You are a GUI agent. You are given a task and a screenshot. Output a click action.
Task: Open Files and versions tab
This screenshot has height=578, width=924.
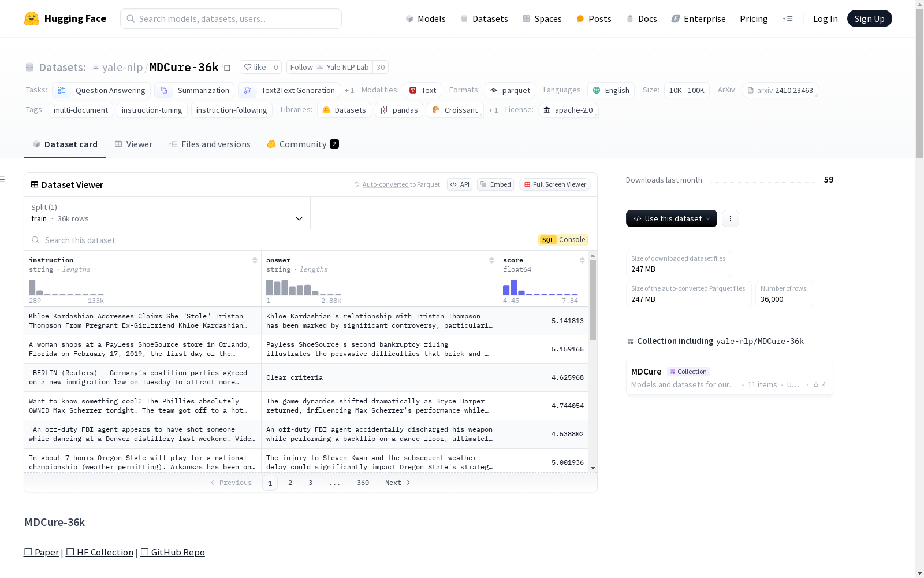pyautogui.click(x=210, y=144)
